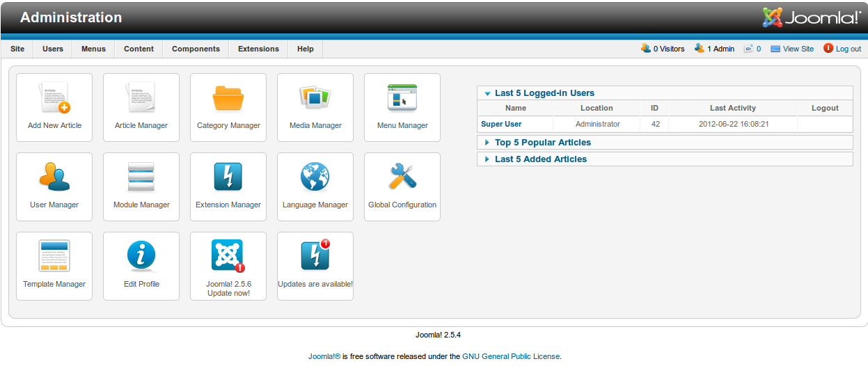Click the View Site monitor icon

tap(775, 49)
